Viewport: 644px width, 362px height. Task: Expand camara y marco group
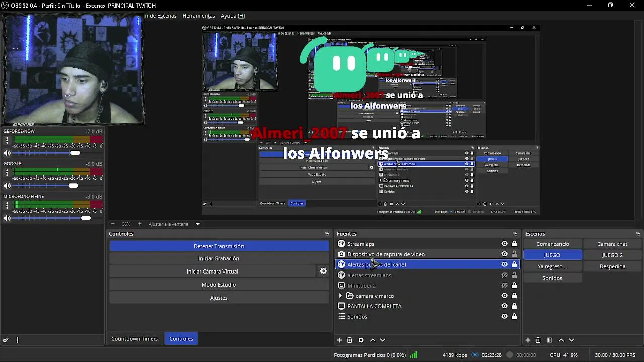(x=340, y=296)
